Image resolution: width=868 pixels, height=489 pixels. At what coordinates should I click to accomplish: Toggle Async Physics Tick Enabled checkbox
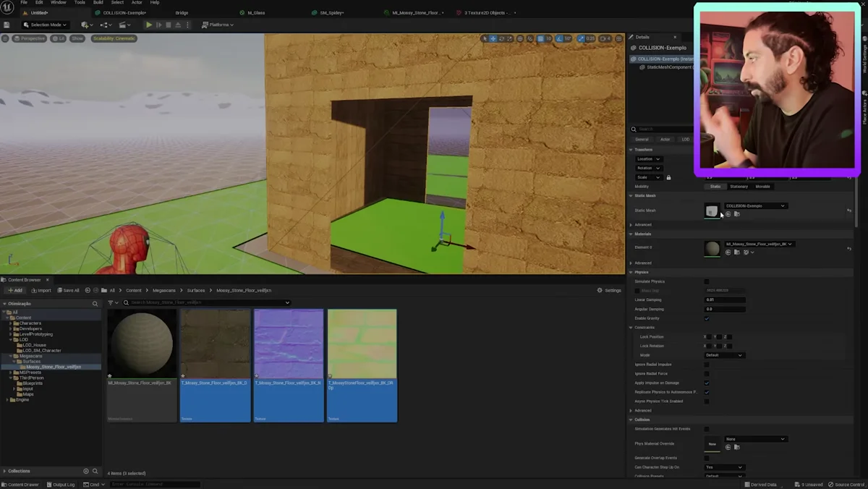click(707, 401)
